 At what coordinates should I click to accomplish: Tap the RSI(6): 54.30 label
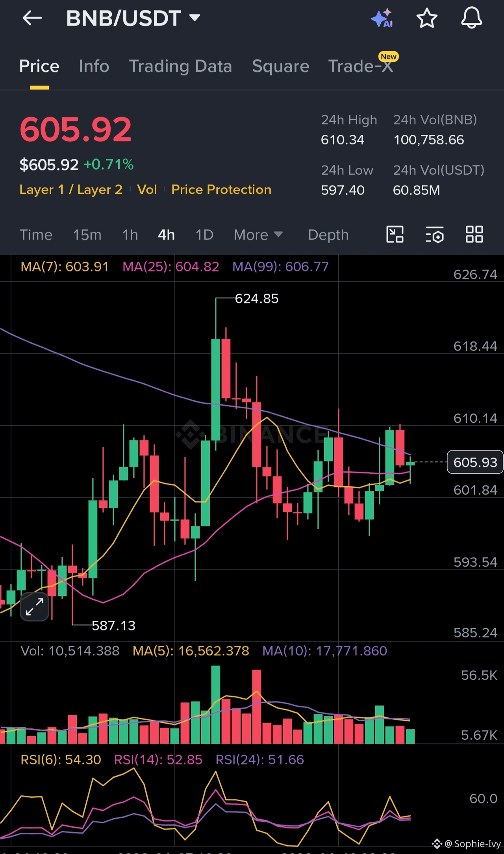(61, 759)
